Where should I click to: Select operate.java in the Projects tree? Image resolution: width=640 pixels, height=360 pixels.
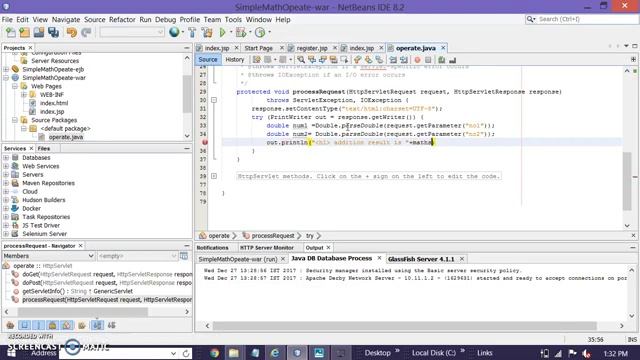tap(66, 137)
